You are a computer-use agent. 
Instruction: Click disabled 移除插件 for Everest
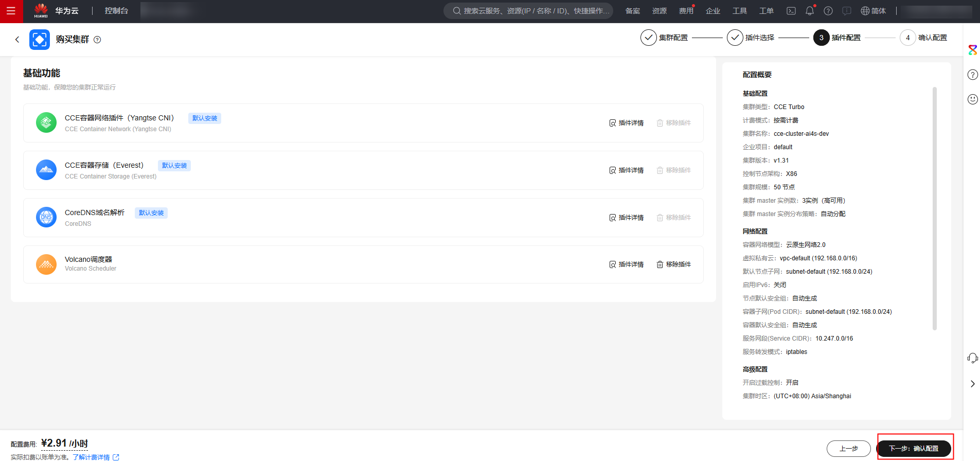[674, 170]
